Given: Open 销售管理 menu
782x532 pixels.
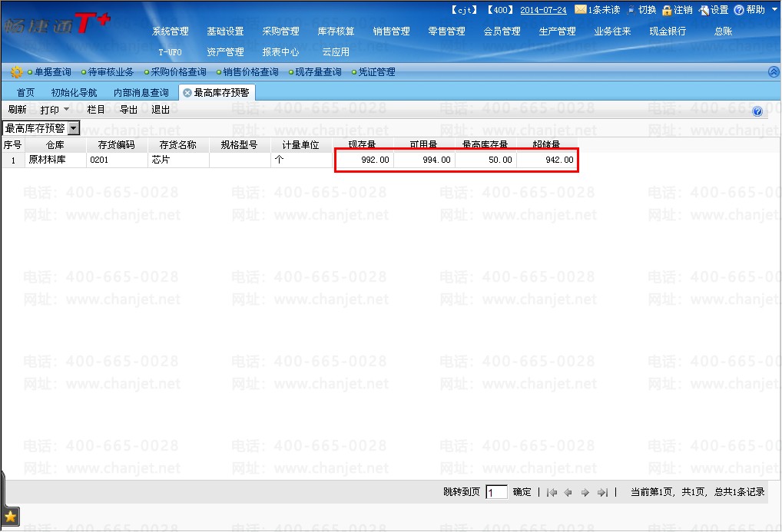Looking at the screenshot, I should pos(392,31).
